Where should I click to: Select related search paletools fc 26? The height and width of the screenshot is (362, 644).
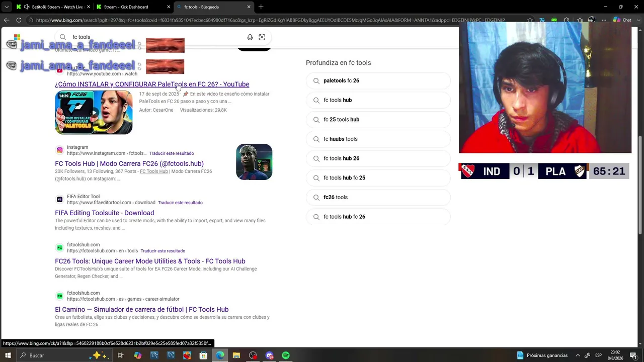pyautogui.click(x=378, y=80)
